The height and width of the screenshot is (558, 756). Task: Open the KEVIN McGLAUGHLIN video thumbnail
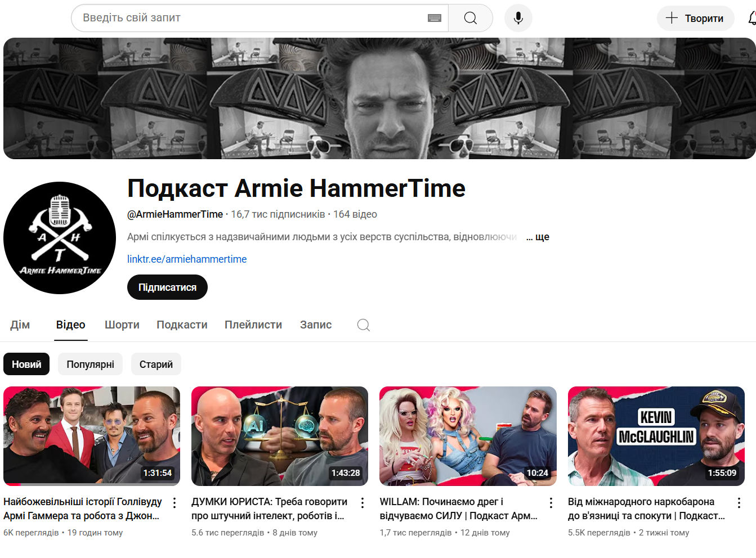[x=656, y=436]
